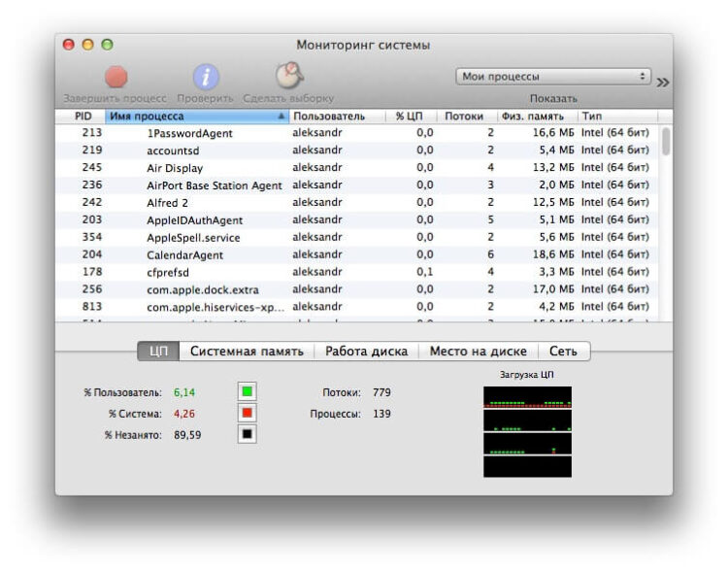Screen dimensions: 728x572
Task: Select the ЦП tab
Action: coord(158,352)
